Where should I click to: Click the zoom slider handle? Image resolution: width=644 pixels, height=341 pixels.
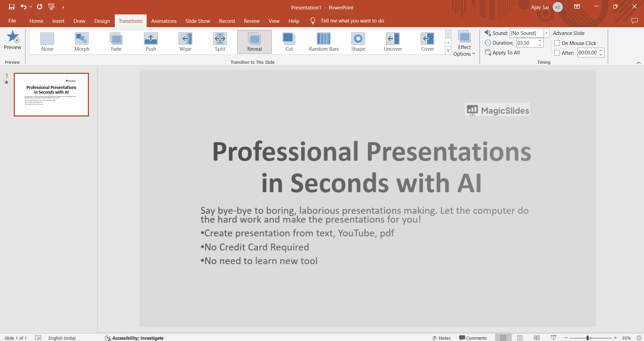(x=588, y=338)
